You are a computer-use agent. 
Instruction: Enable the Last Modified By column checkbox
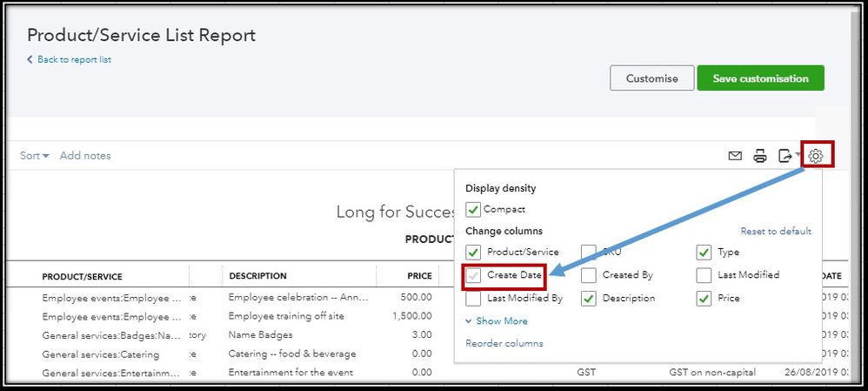473,299
